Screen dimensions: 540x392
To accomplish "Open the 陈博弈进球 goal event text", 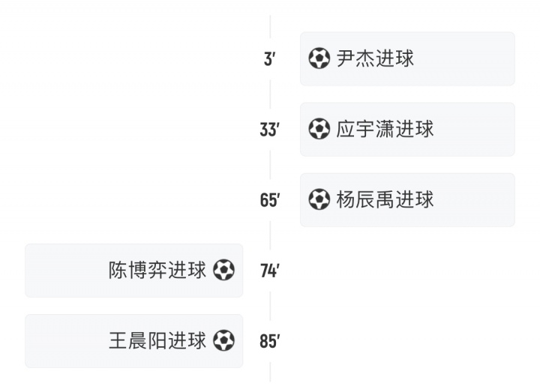I will 157,270.
